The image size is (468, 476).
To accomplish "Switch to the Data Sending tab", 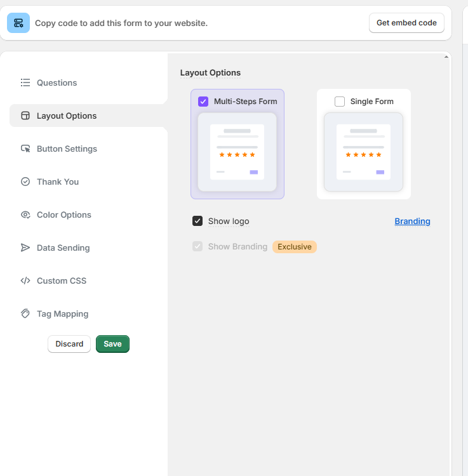I will (63, 248).
